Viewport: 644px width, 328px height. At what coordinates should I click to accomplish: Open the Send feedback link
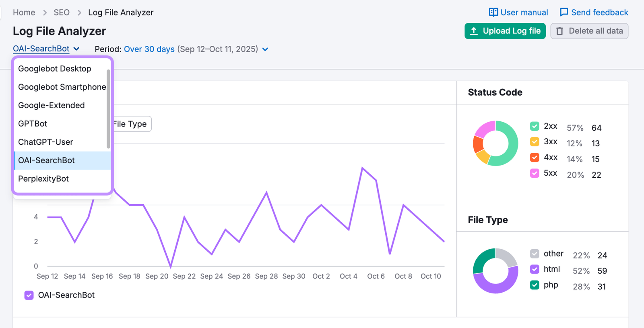[594, 12]
